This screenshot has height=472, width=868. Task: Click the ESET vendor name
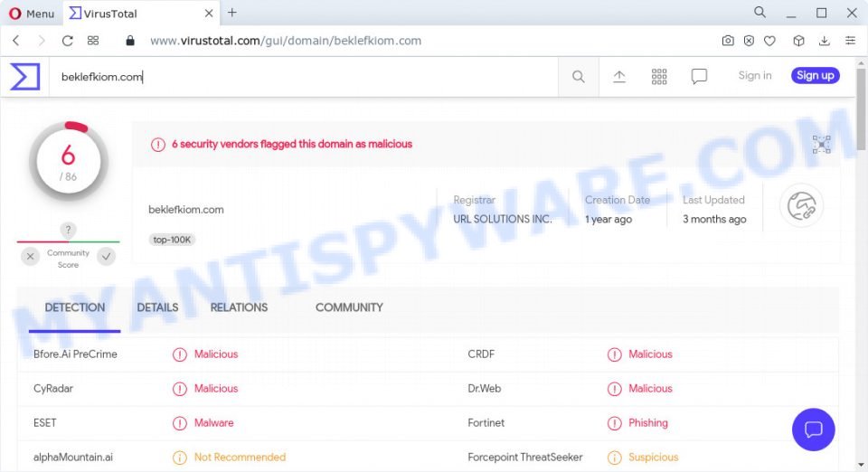point(45,423)
